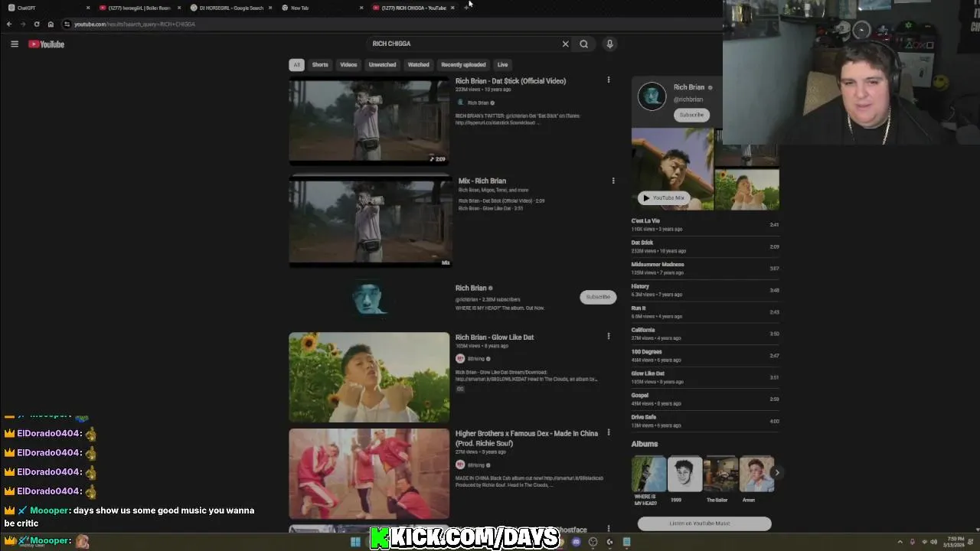Play California in song list
The image size is (980, 551).
tap(704, 334)
